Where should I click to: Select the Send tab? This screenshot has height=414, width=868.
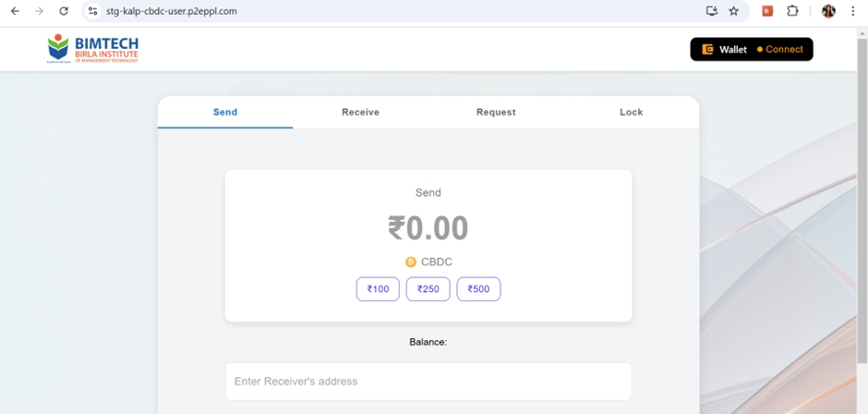(225, 112)
